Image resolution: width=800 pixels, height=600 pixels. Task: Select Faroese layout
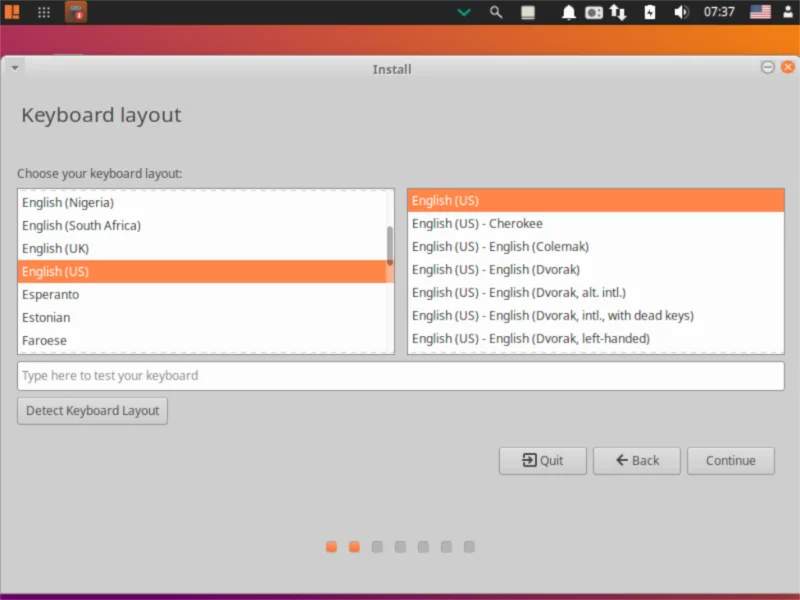[202, 340]
